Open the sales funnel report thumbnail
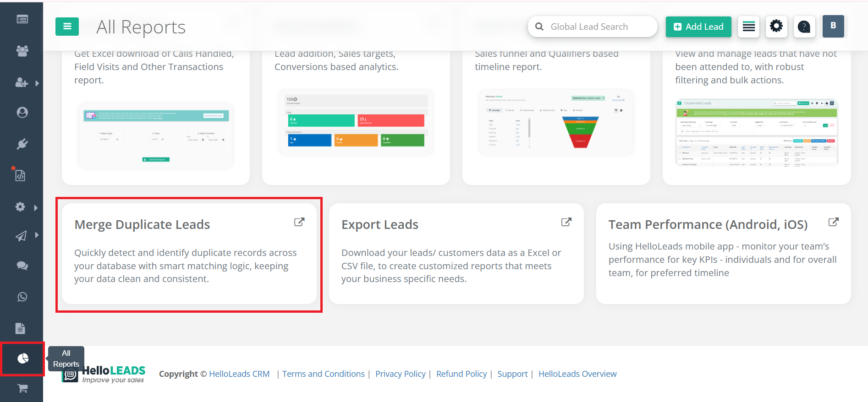Image resolution: width=868 pixels, height=402 pixels. point(556,123)
